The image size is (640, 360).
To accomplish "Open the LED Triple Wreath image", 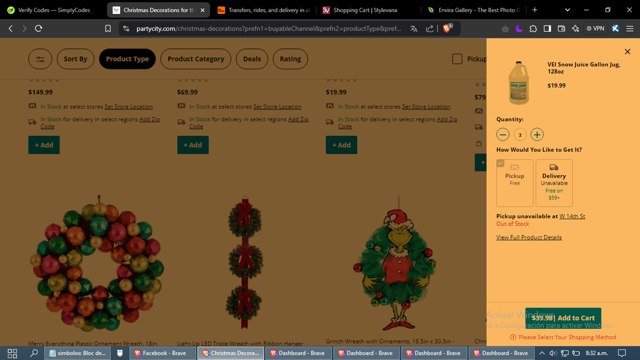I will click(x=244, y=263).
